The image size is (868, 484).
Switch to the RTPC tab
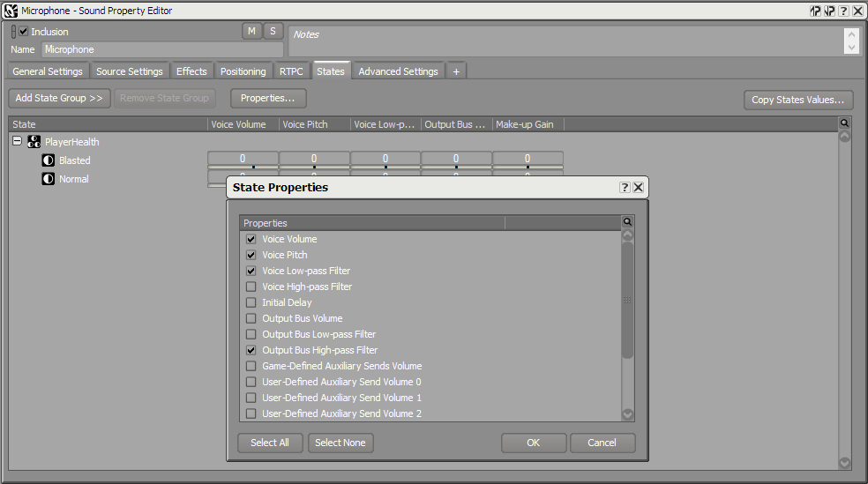(x=291, y=71)
